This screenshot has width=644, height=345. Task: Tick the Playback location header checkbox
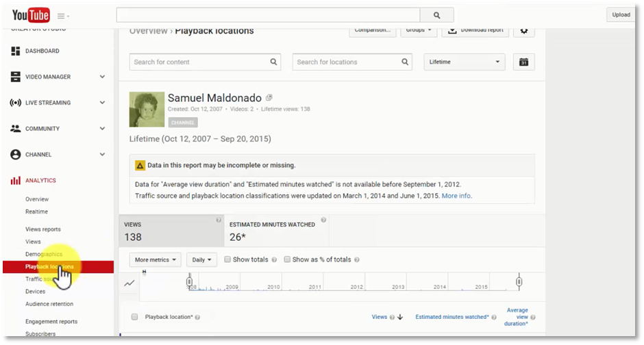[x=134, y=317]
